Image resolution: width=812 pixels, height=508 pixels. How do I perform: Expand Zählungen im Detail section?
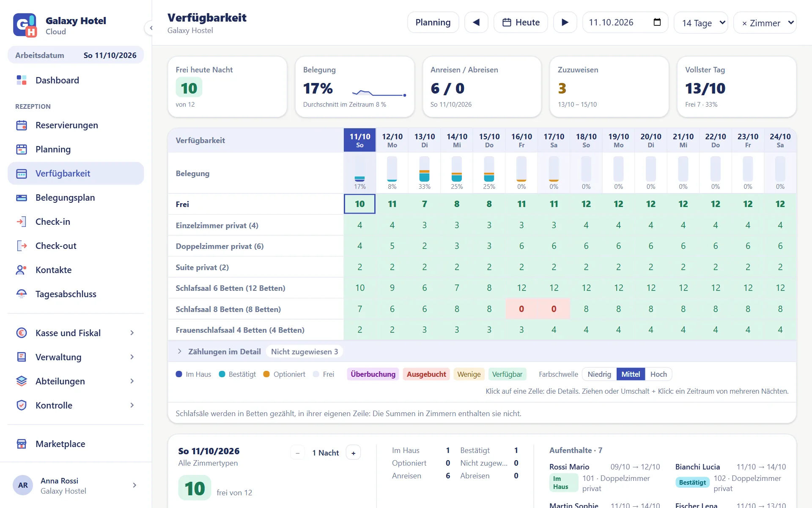click(x=225, y=352)
